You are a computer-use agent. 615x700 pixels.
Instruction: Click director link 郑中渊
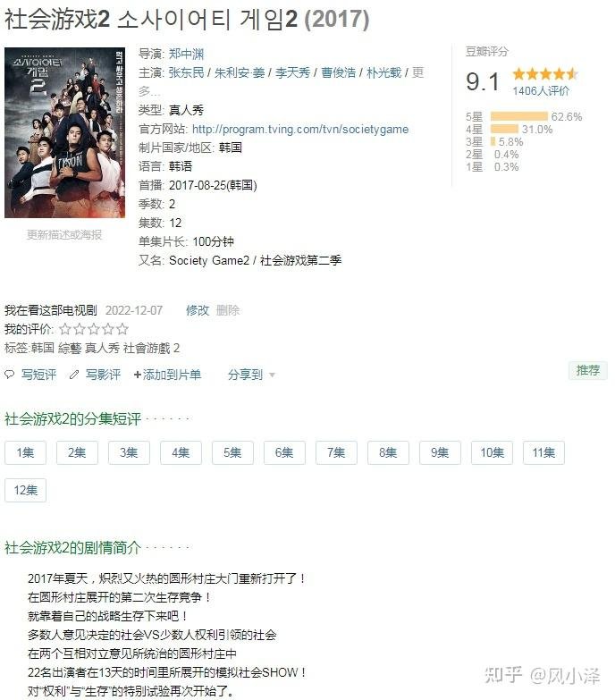pos(186,54)
